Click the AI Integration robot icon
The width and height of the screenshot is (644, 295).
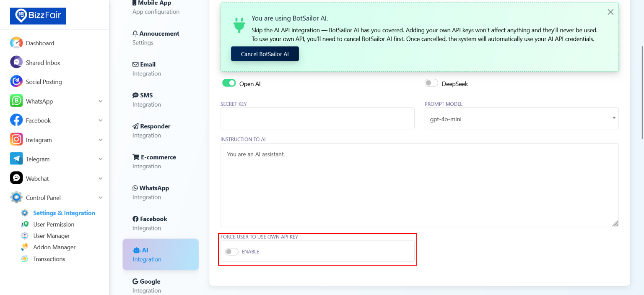click(136, 250)
